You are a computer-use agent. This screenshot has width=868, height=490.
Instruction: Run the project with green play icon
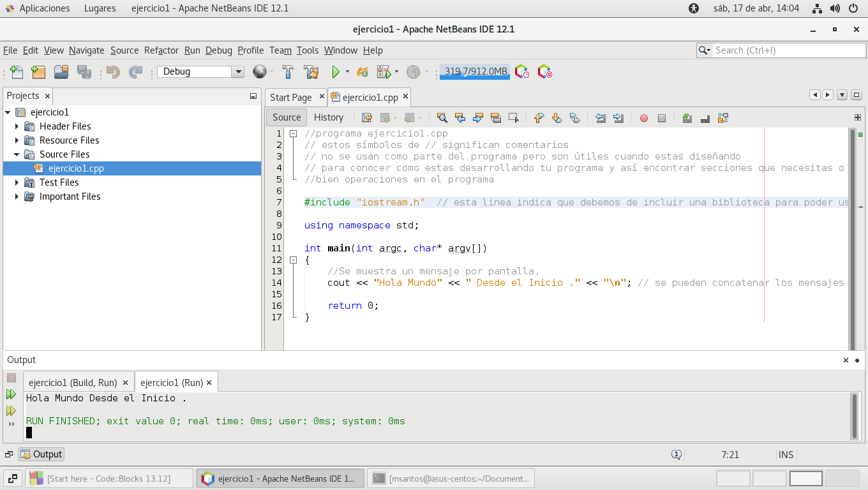tap(335, 72)
